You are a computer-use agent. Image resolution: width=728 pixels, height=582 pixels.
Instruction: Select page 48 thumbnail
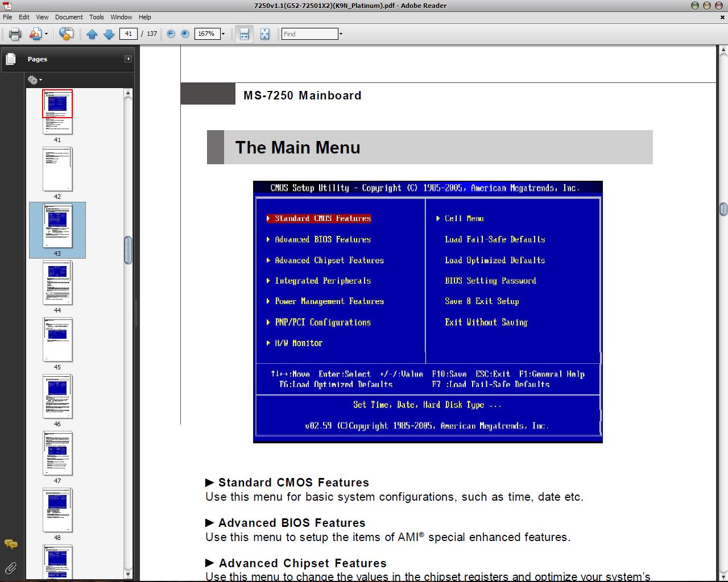57,510
